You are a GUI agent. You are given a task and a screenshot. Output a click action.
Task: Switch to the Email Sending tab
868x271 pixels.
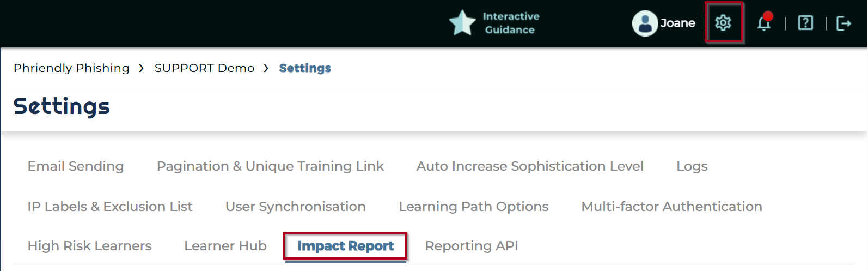[76, 166]
